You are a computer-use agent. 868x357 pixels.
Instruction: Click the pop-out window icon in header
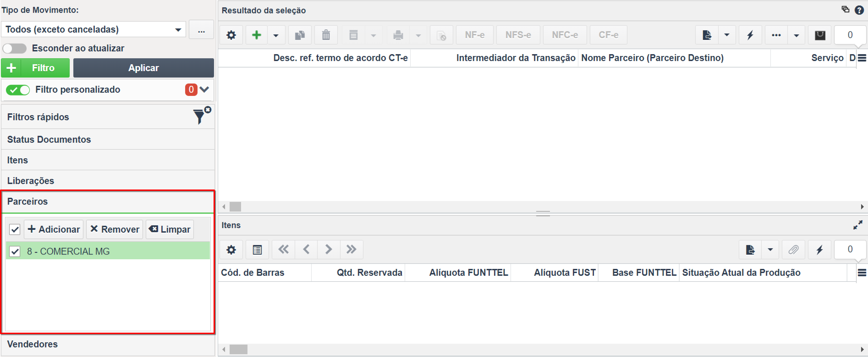tap(845, 9)
